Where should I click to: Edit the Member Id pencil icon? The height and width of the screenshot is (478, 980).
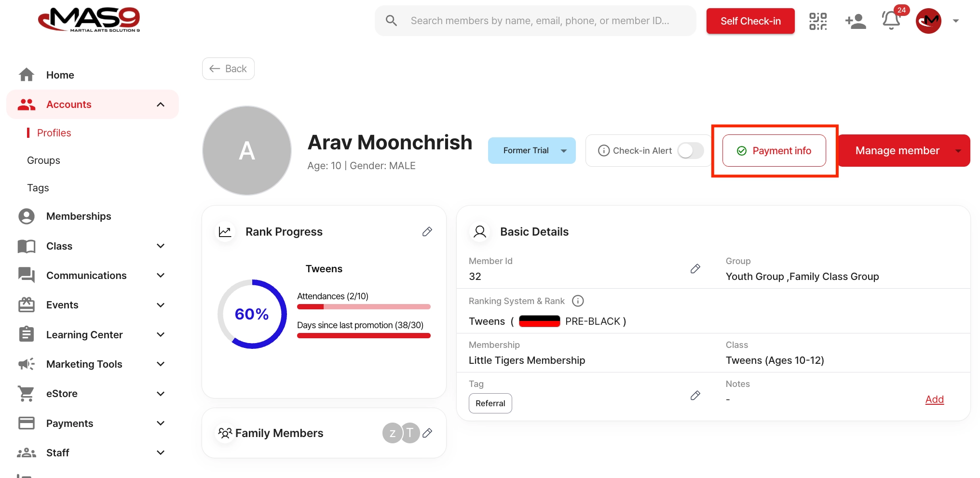(x=695, y=269)
